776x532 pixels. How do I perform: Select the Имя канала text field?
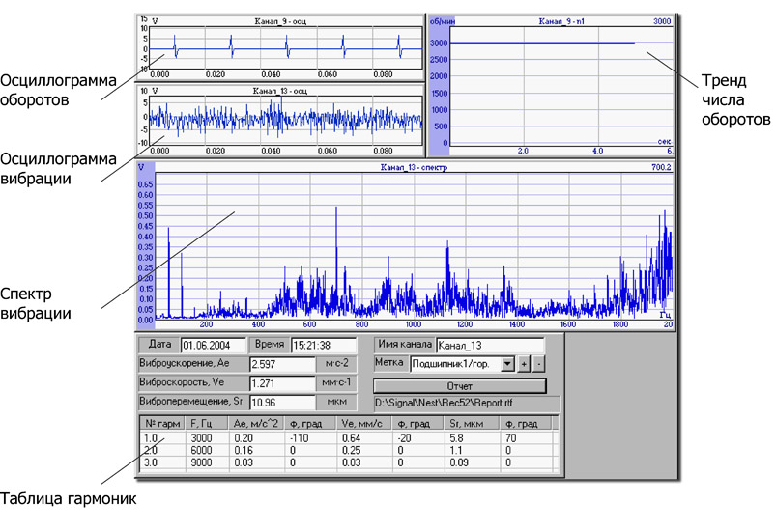489,345
